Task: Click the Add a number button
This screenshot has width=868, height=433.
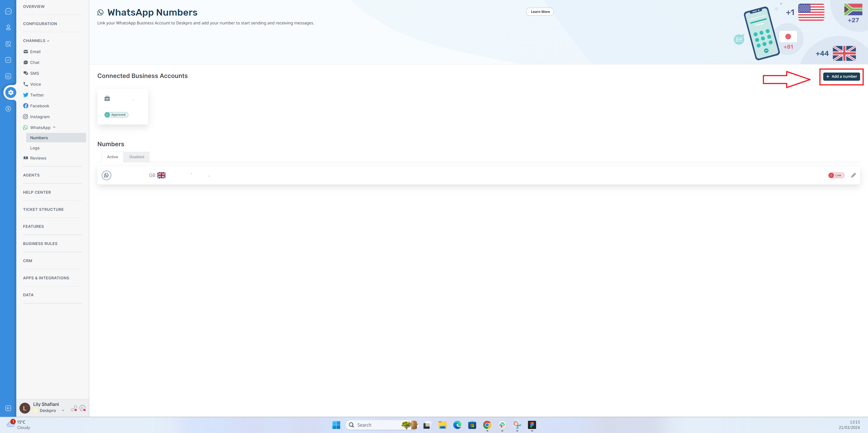Action: (841, 76)
